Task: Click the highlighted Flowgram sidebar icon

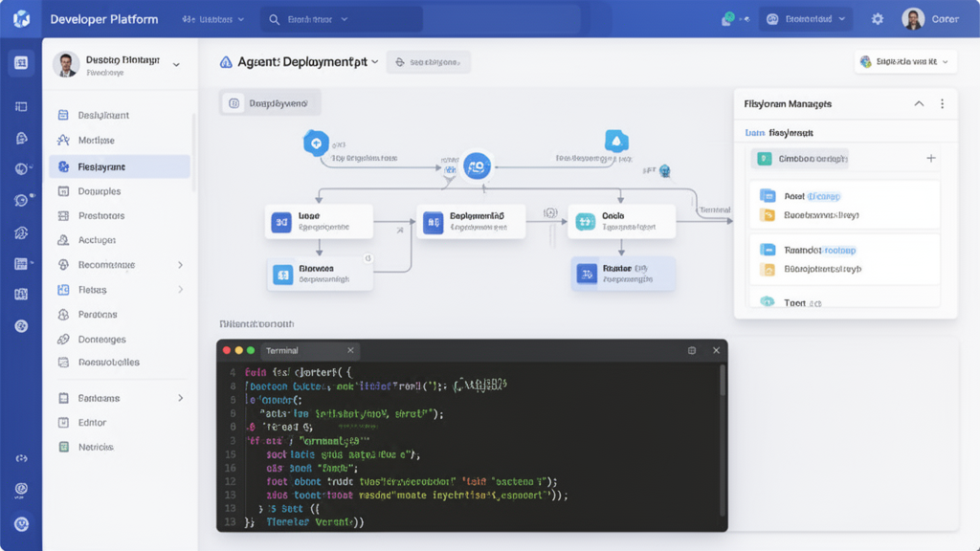Action: [x=63, y=168]
